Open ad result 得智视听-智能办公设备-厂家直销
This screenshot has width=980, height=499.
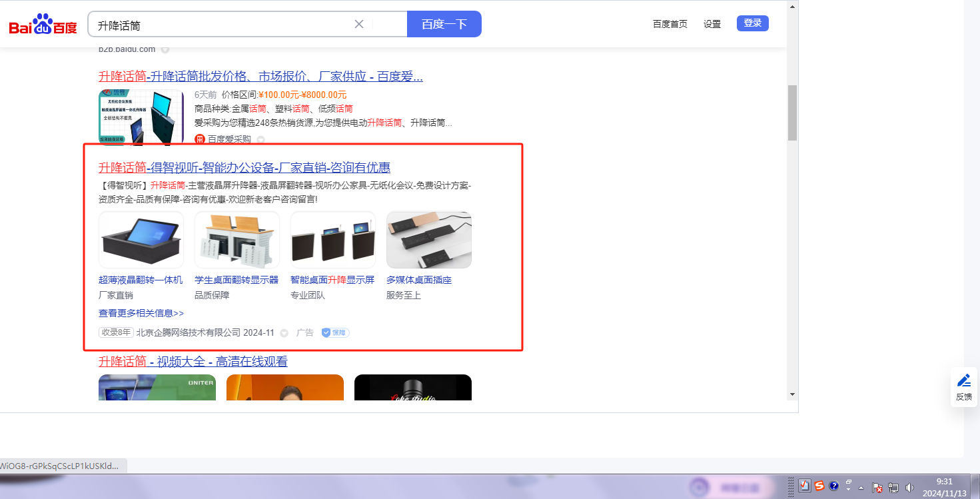[245, 167]
